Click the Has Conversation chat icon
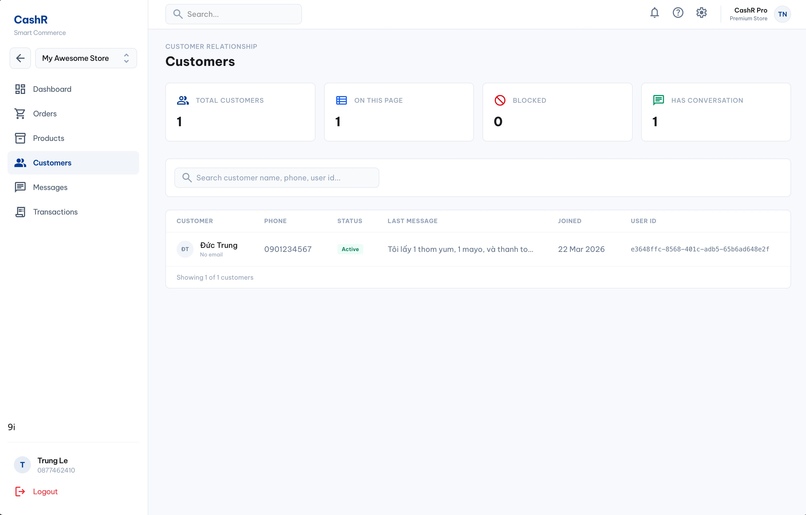The height and width of the screenshot is (515, 806). [658, 100]
